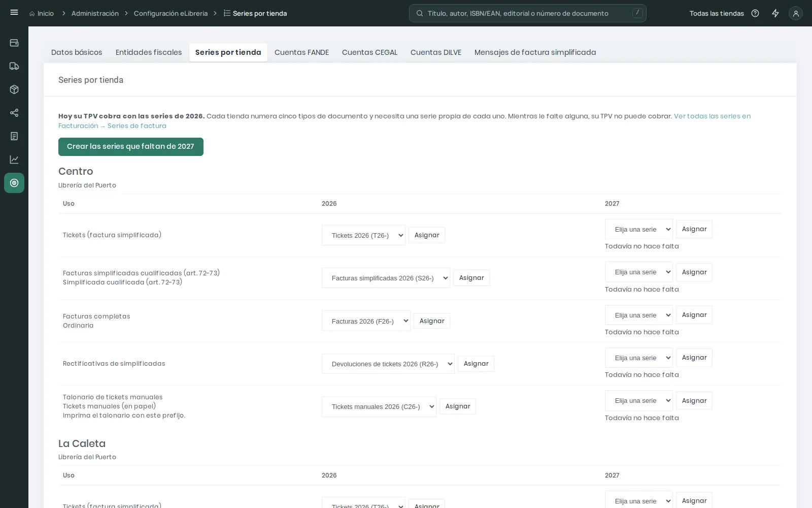812x508 pixels.
Task: Switch to the Cuentas DILVE tab
Action: point(436,52)
